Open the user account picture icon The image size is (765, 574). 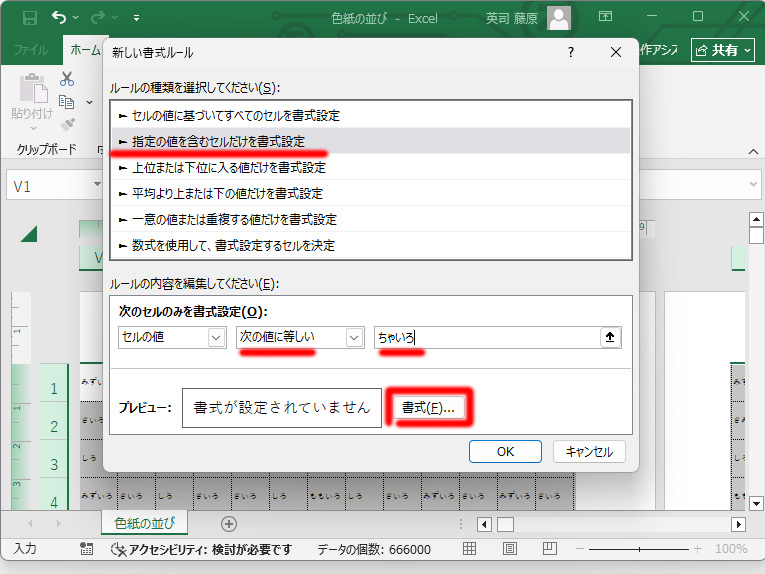560,17
